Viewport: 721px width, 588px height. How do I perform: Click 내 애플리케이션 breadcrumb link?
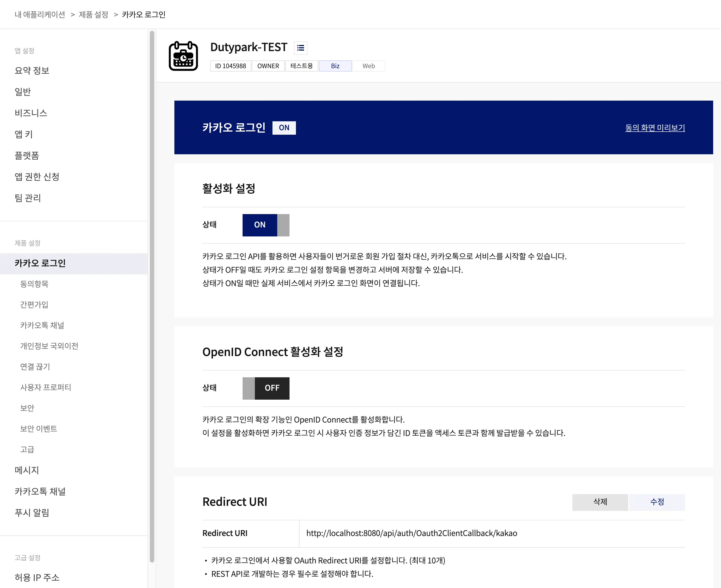pyautogui.click(x=40, y=15)
